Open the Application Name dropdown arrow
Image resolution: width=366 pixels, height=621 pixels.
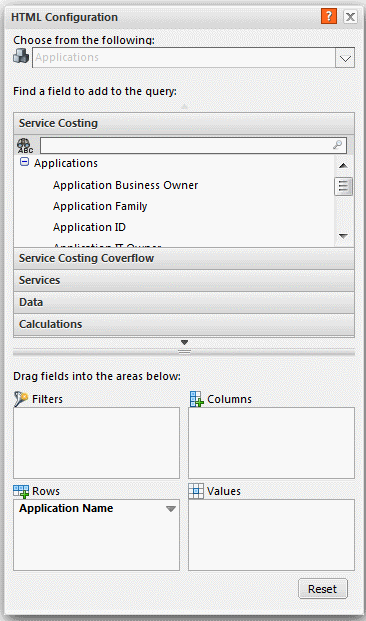[x=171, y=509]
